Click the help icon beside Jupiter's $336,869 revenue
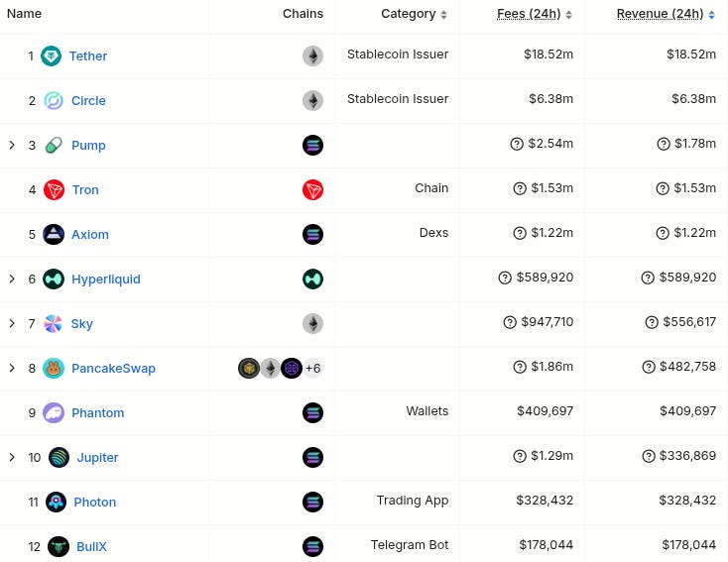The height and width of the screenshot is (562, 728). tap(649, 456)
